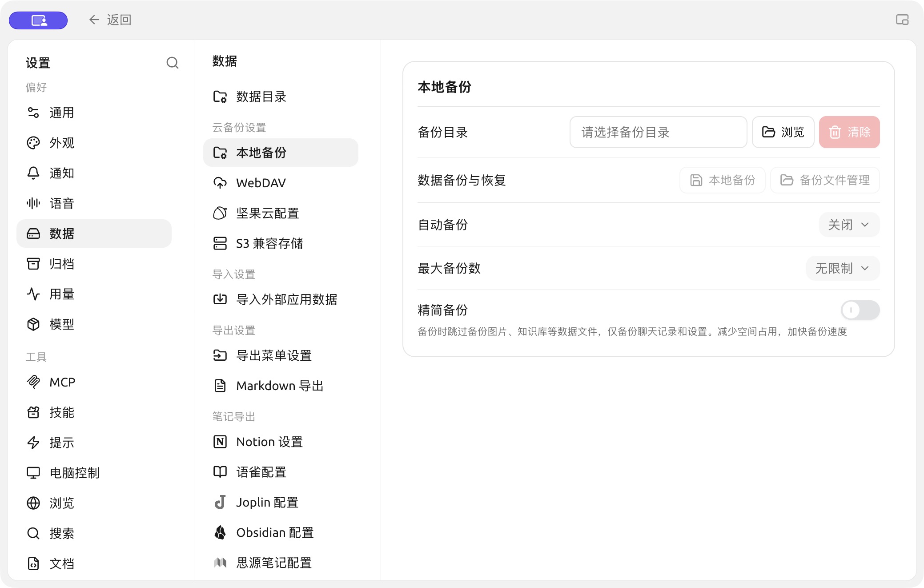Click the red 清除 clear button

pos(849,132)
